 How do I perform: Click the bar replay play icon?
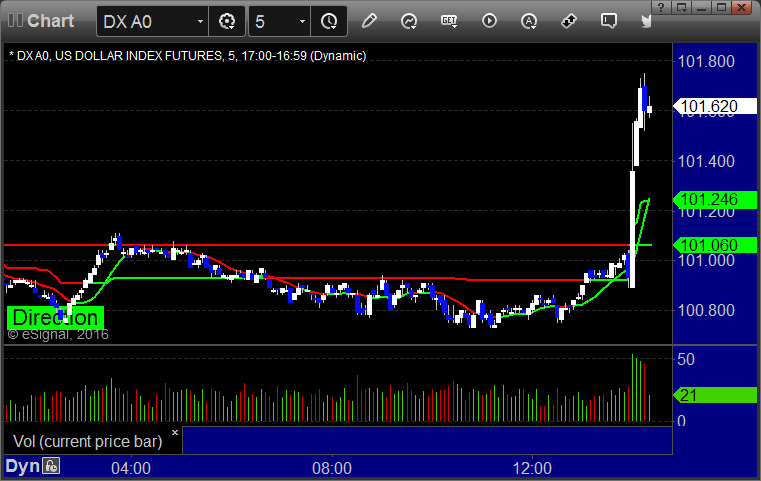tap(489, 21)
